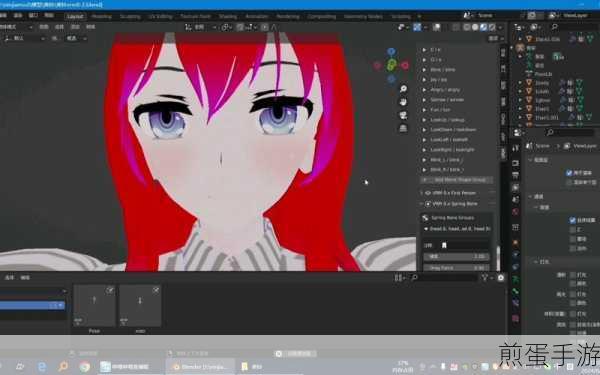The height and width of the screenshot is (375, 600).
Task: Toggle camera view using the camera gizmo
Action: pyautogui.click(x=403, y=115)
